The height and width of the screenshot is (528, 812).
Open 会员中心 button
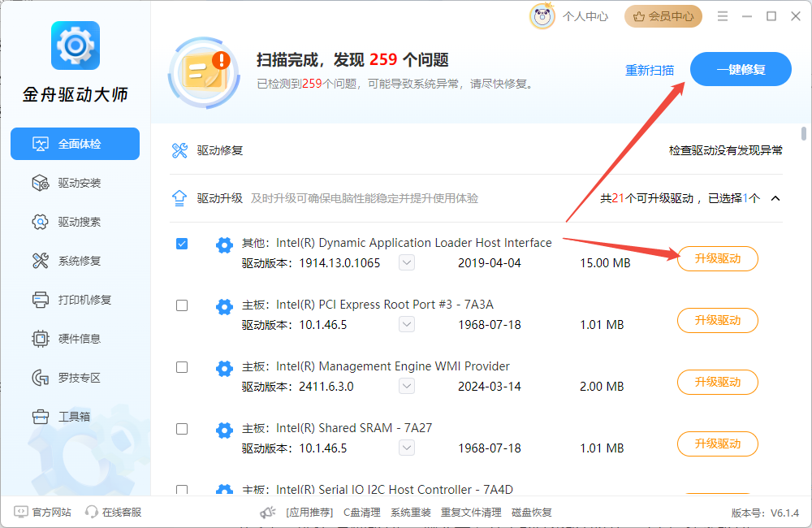point(663,16)
